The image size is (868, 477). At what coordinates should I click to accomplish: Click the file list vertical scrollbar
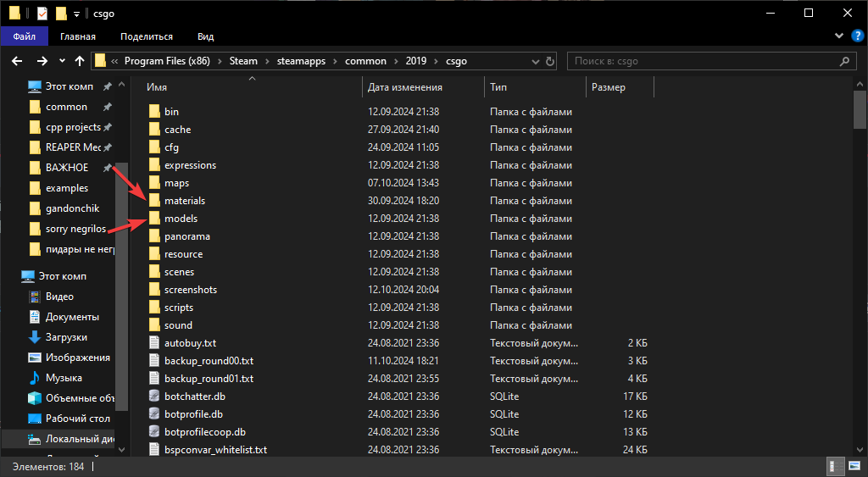[860, 108]
